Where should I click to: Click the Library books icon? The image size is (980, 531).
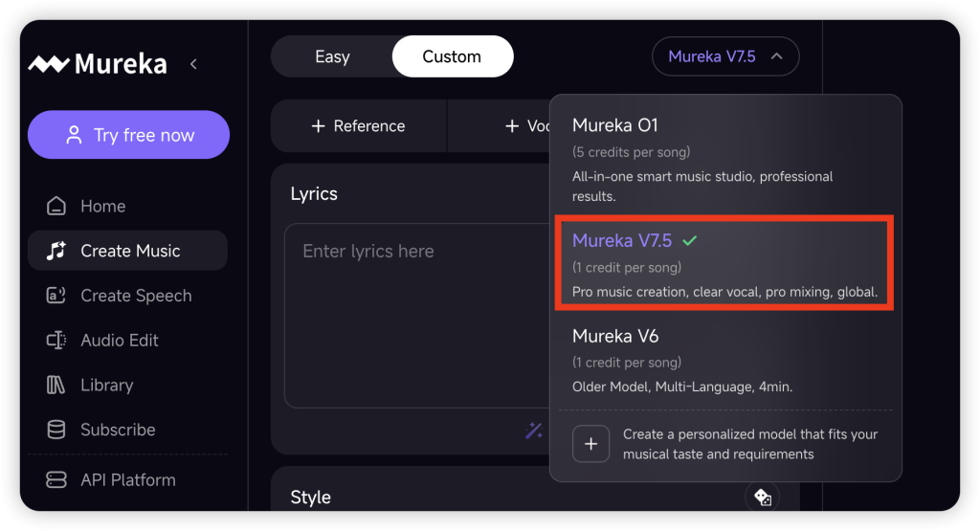pyautogui.click(x=56, y=386)
